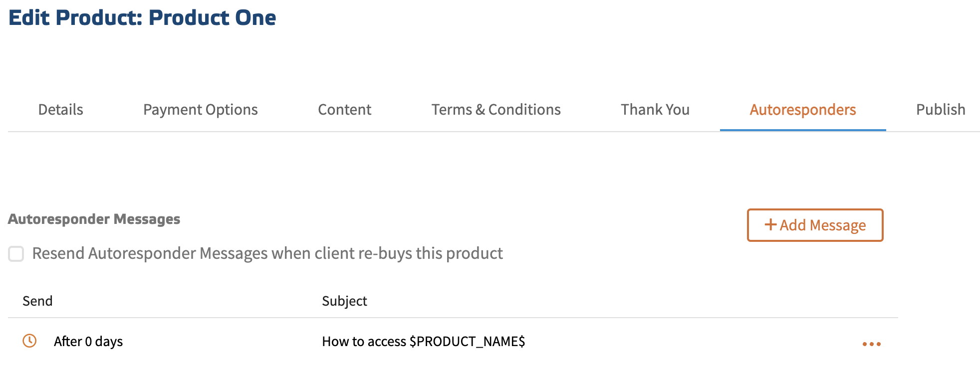Open the three-dots menu for the message
Image resolution: width=980 pixels, height=376 pixels.
[871, 344]
